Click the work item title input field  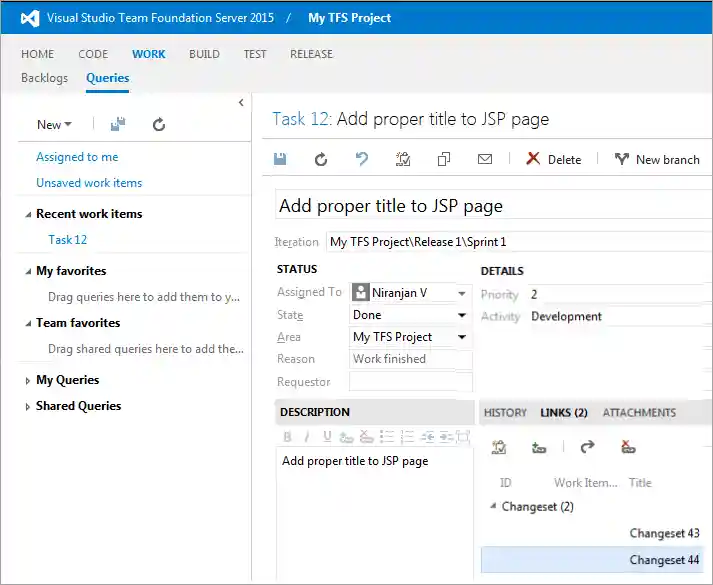coord(490,206)
